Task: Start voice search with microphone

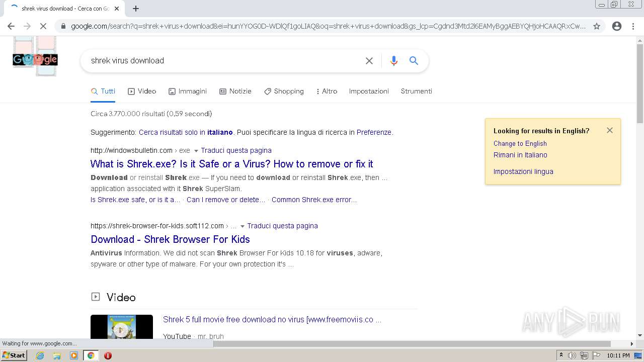Action: pos(394,60)
